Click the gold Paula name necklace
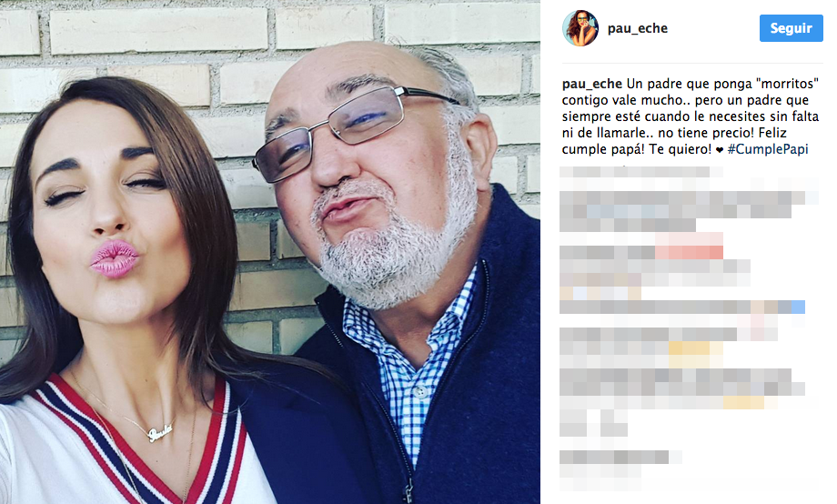This screenshot has width=837, height=504. click(x=160, y=432)
